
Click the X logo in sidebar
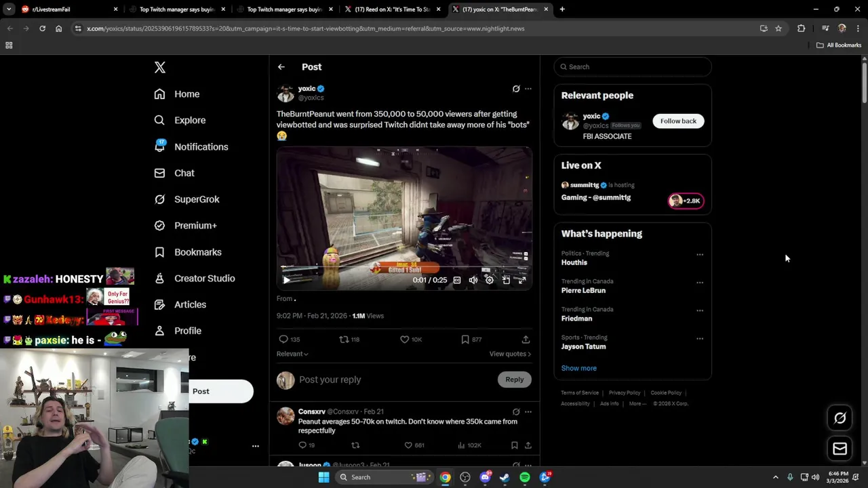tap(160, 67)
